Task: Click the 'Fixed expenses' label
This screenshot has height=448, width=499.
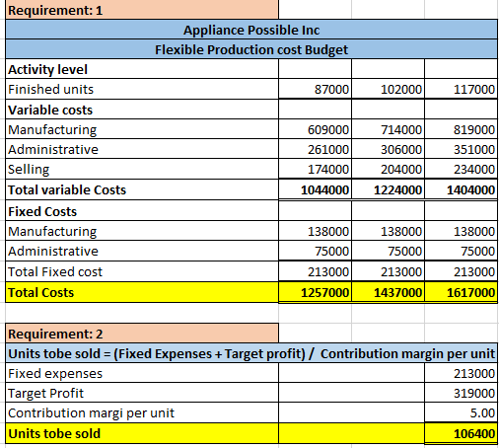Action: pyautogui.click(x=142, y=373)
